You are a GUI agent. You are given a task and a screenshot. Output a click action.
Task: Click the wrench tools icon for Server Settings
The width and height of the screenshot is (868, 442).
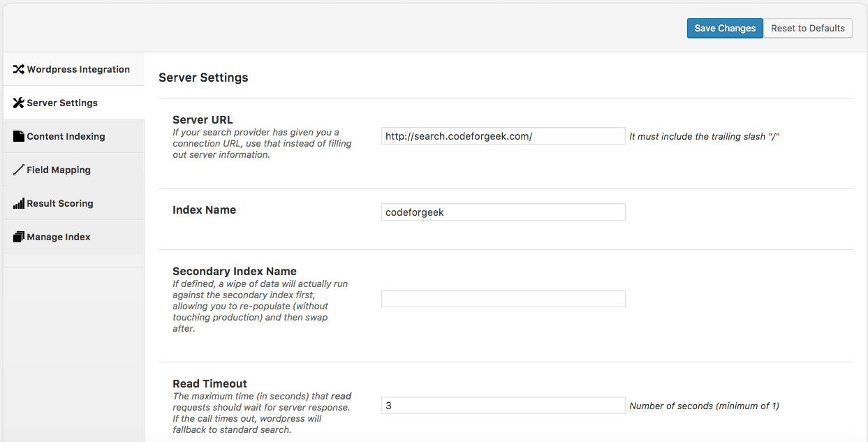pyautogui.click(x=19, y=103)
